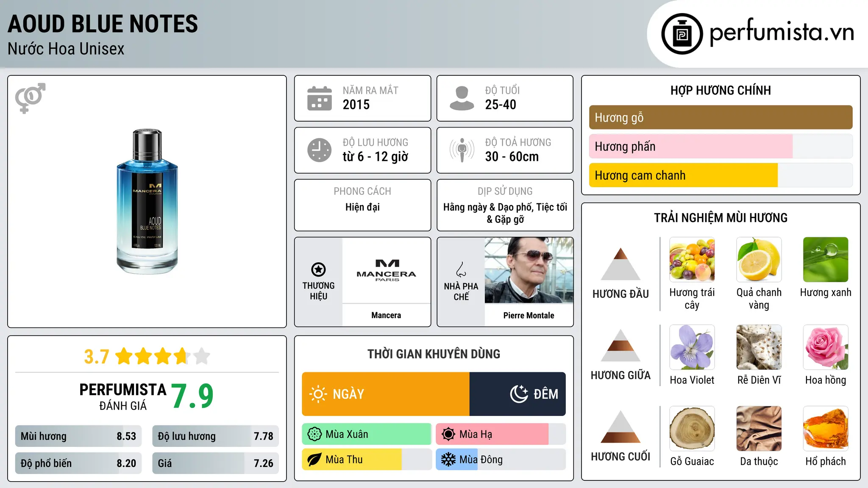Click the Hợp hương chính heading
This screenshot has width=868, height=488.
pos(721,90)
